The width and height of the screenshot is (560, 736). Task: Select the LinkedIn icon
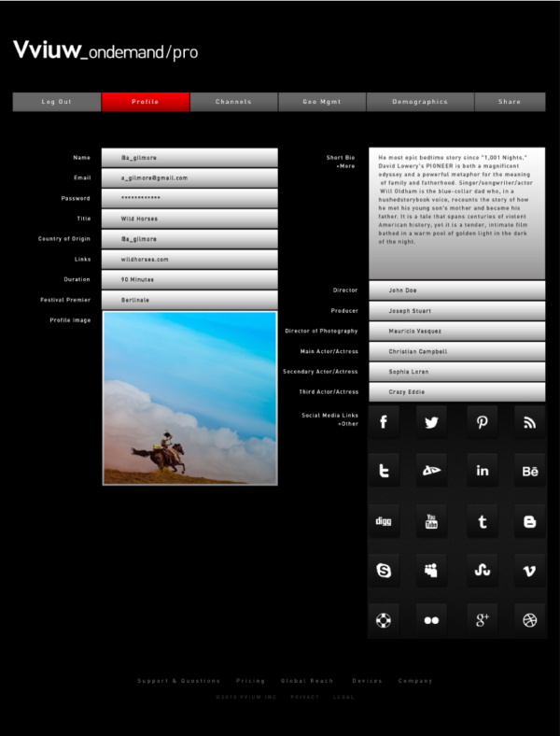pyautogui.click(x=482, y=472)
